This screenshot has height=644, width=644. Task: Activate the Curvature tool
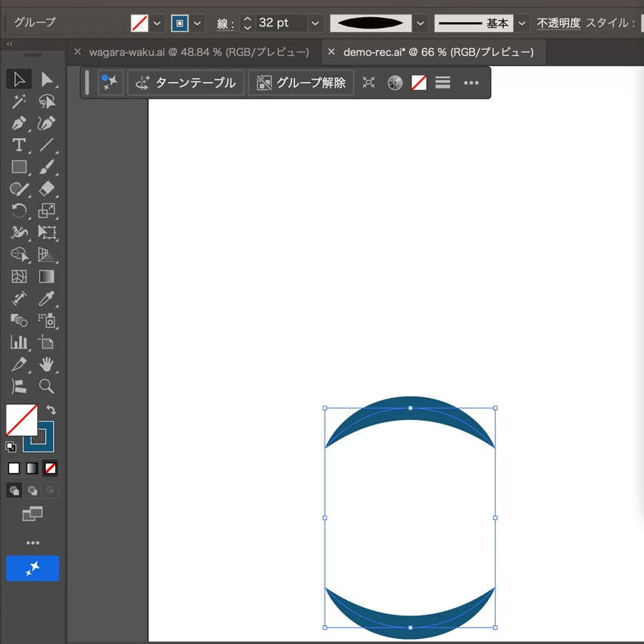(47, 123)
